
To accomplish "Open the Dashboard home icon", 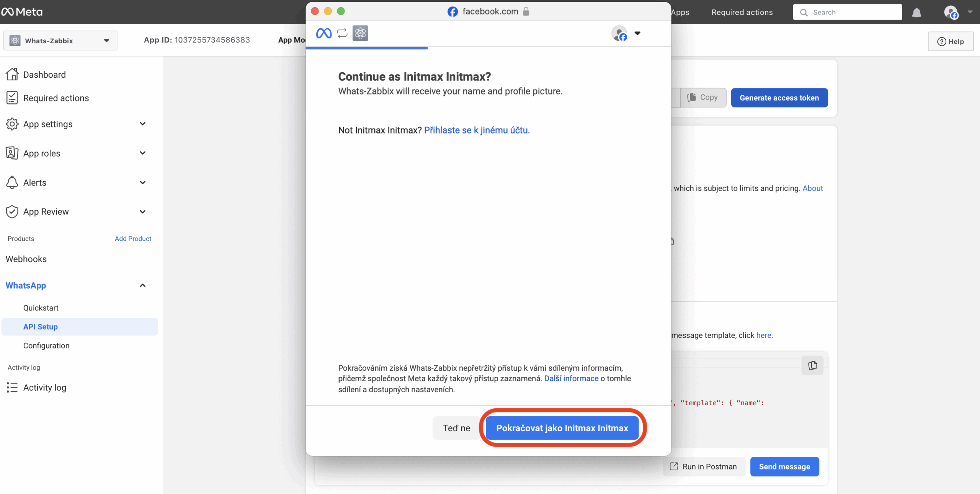I will [x=12, y=74].
